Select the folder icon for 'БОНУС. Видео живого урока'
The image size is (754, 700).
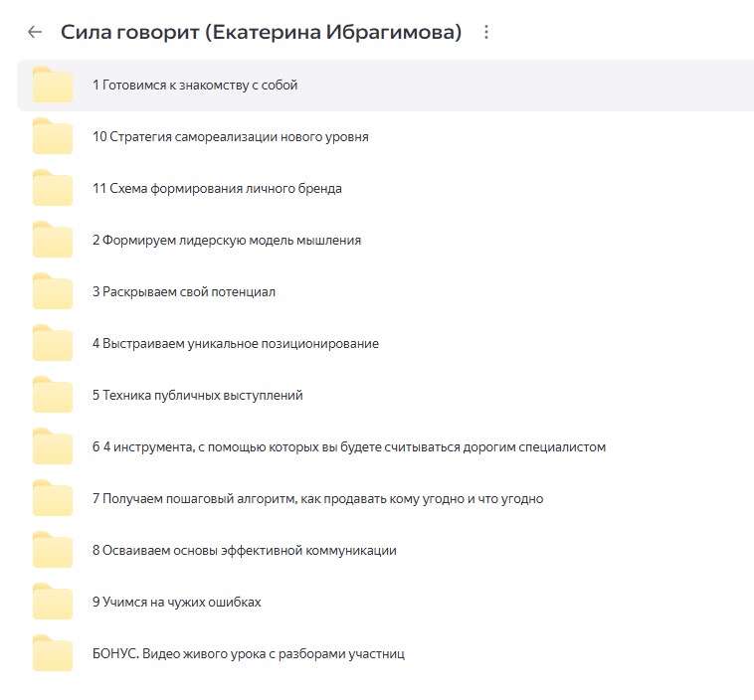pos(53,653)
